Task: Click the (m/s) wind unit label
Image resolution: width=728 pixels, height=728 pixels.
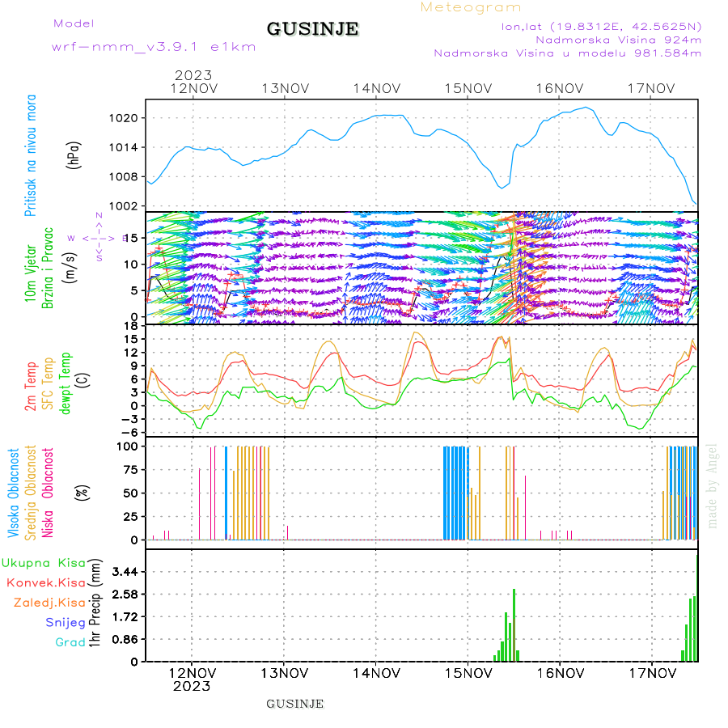Action: point(70,268)
